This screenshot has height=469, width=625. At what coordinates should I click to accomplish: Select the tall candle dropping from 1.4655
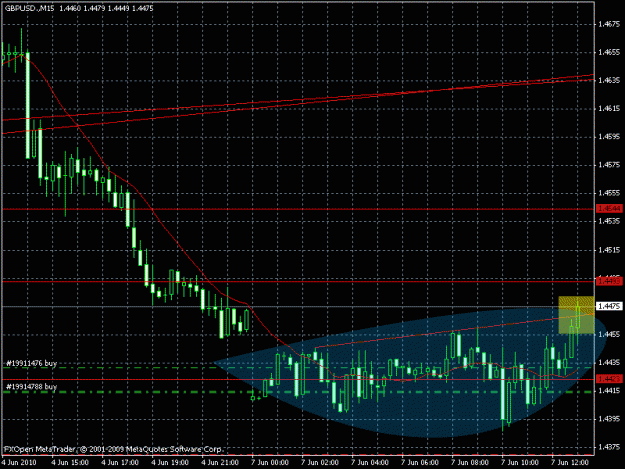28,105
